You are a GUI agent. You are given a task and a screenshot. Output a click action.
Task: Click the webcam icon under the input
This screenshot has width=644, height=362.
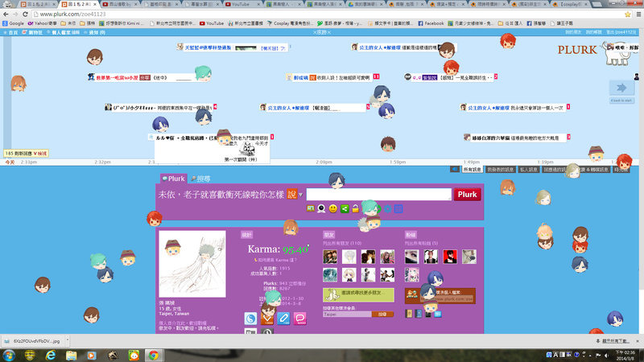pyautogui.click(x=321, y=208)
